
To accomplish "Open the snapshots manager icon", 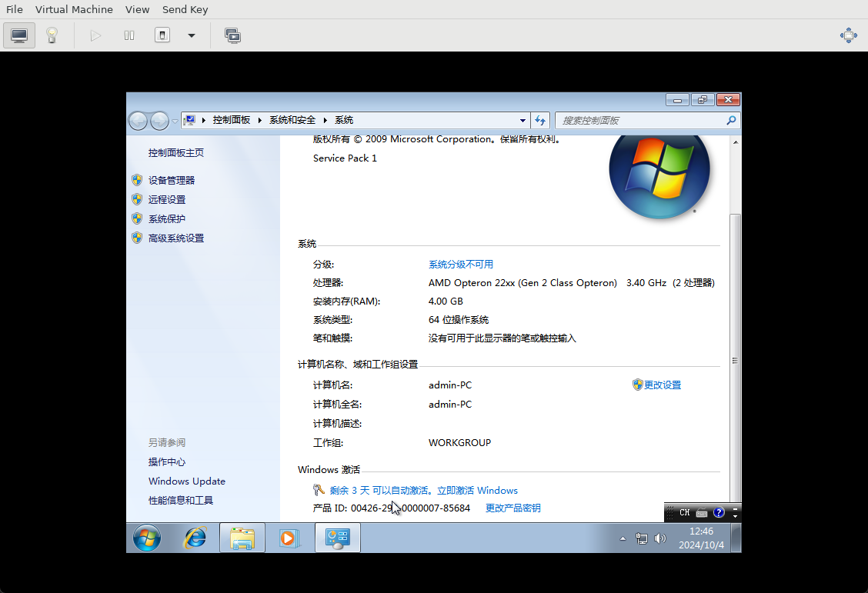I will click(x=232, y=35).
